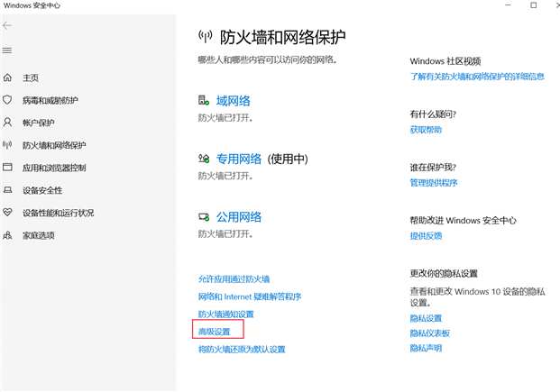The width and height of the screenshot is (560, 392).
Task: Open the 公用网络 settings link
Action: pyautogui.click(x=239, y=216)
